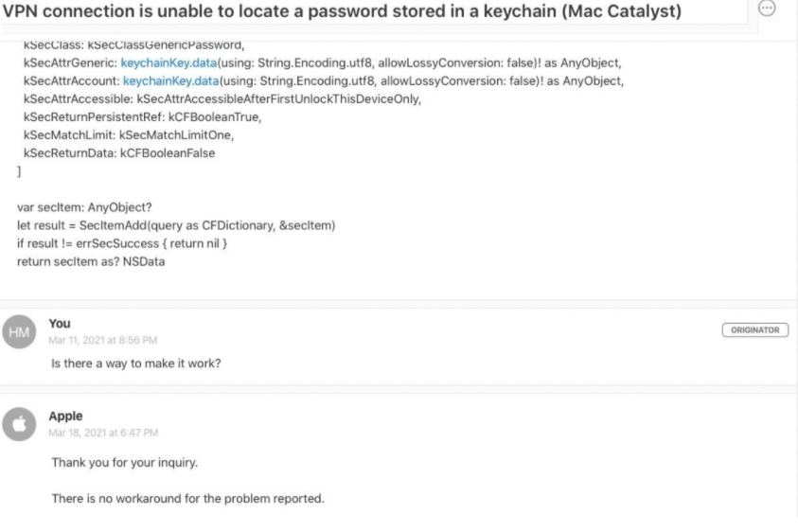This screenshot has width=798, height=532.
Task: Click the kSecMatchLimit code line
Action: 128,135
